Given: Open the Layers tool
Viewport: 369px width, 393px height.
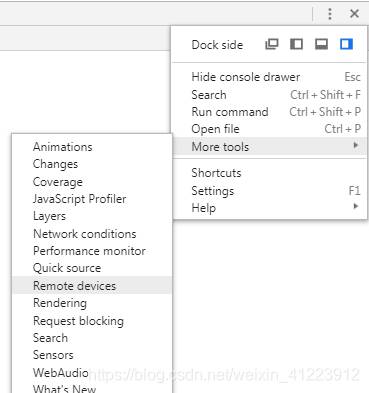Looking at the screenshot, I should point(92,216).
